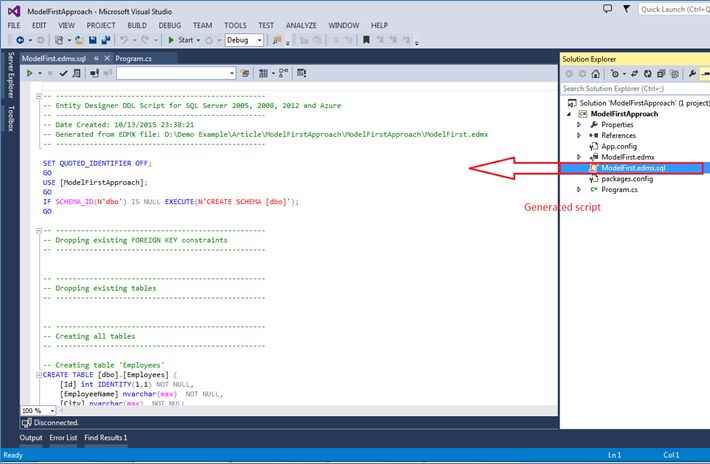Click the Save All icon
The width and height of the screenshot is (710, 464).
(106, 40)
